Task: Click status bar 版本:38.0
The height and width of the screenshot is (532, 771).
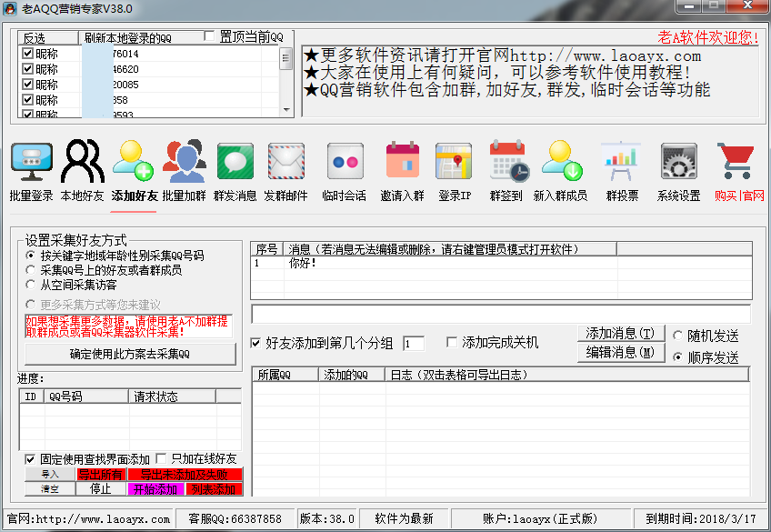Action: coord(327,518)
